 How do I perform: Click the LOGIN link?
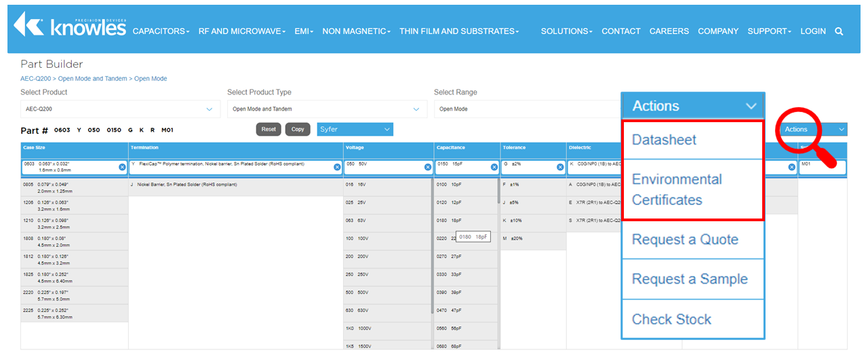[813, 31]
